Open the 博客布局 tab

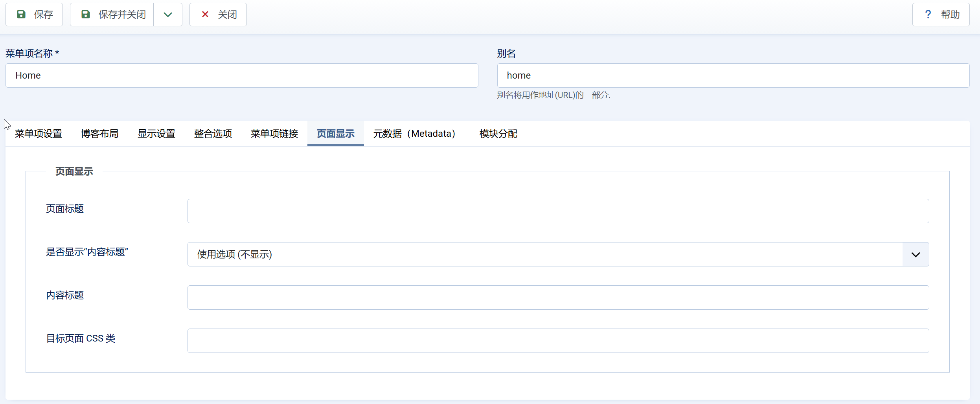[100, 134]
